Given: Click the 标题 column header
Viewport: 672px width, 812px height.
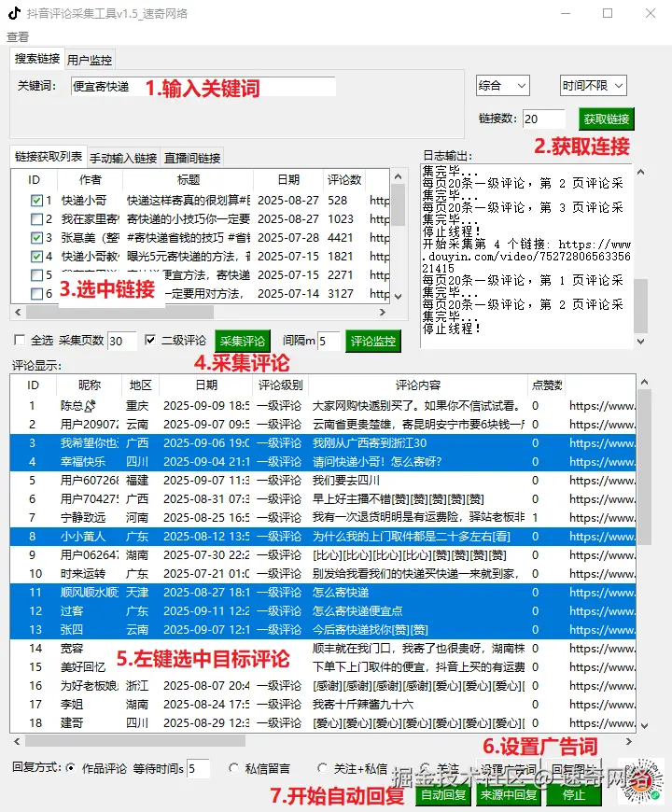Looking at the screenshot, I should [188, 180].
